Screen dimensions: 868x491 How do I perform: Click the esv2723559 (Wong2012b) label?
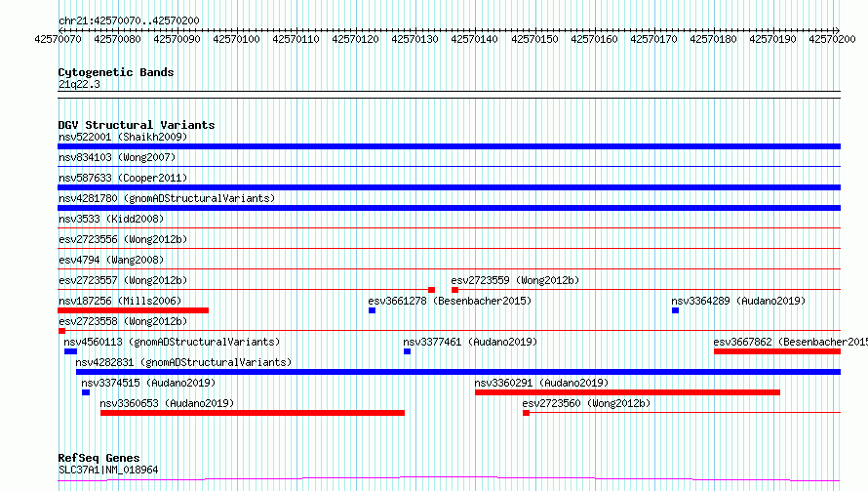(x=515, y=280)
